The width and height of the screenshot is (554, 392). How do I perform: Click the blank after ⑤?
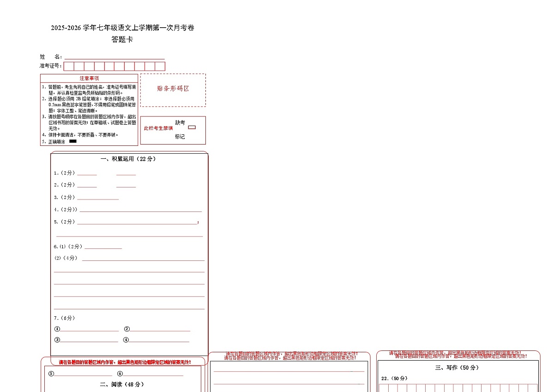coord(84,374)
